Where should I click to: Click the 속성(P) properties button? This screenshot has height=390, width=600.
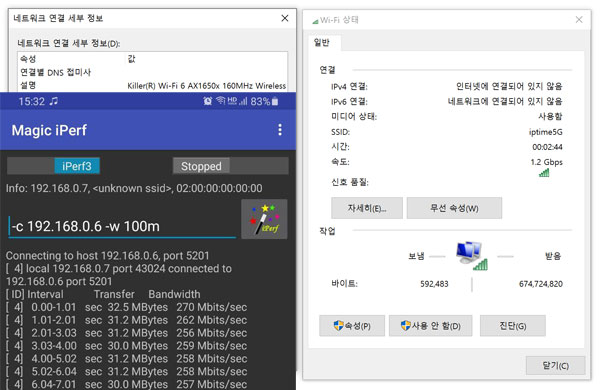coord(352,326)
